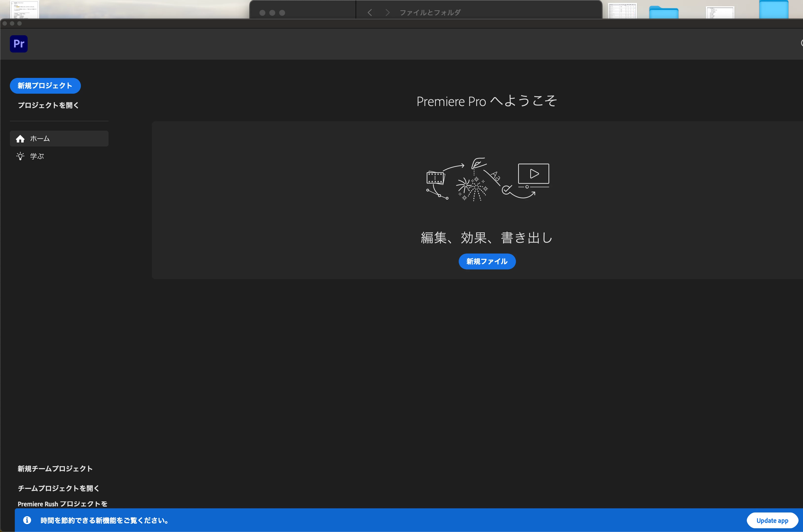803x532 pixels.
Task: Click 新規チームプロジェクト link
Action: [x=55, y=469]
